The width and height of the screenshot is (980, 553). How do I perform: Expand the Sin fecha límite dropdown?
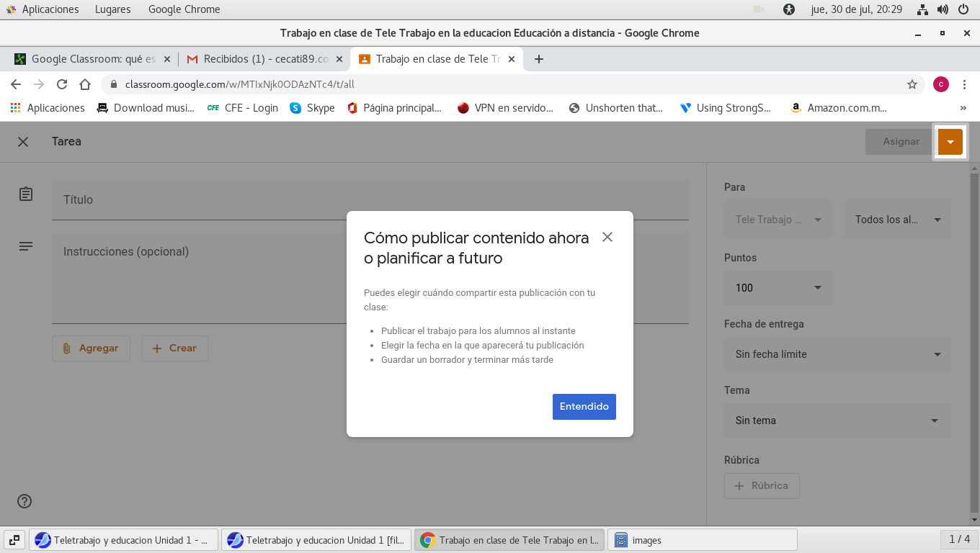click(837, 354)
